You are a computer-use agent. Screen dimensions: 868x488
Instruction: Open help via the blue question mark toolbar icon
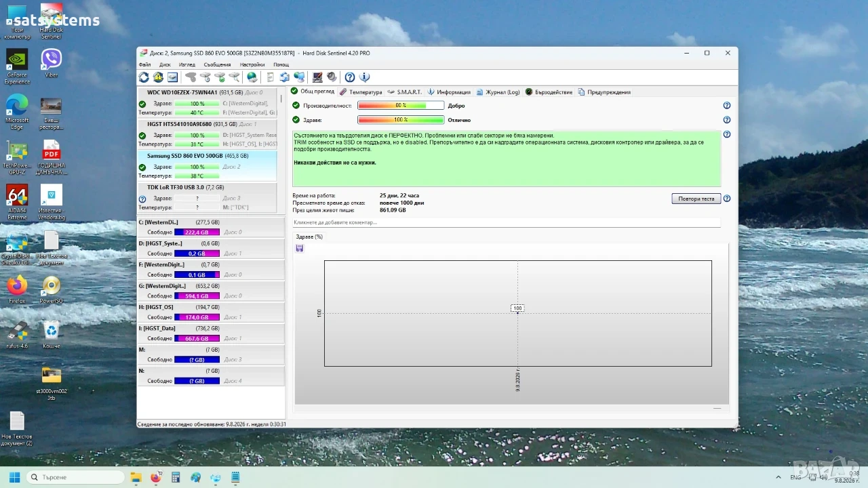350,77
